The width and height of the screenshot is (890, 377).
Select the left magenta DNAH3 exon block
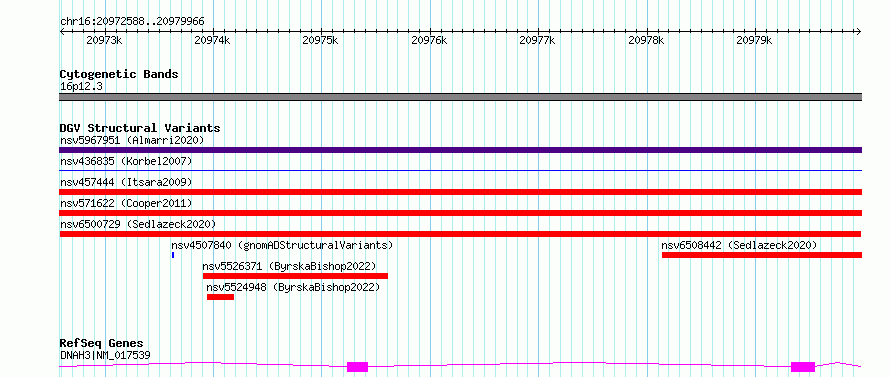(358, 367)
